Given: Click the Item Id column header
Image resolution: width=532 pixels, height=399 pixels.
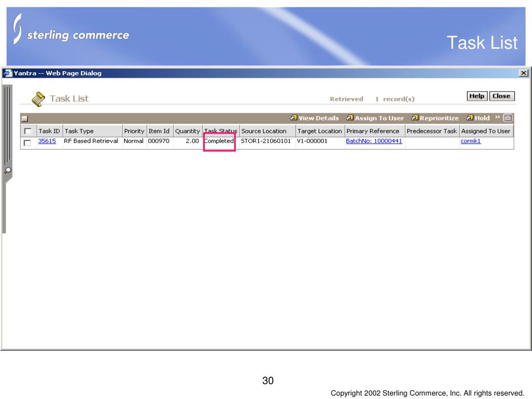Looking at the screenshot, I should (x=160, y=131).
